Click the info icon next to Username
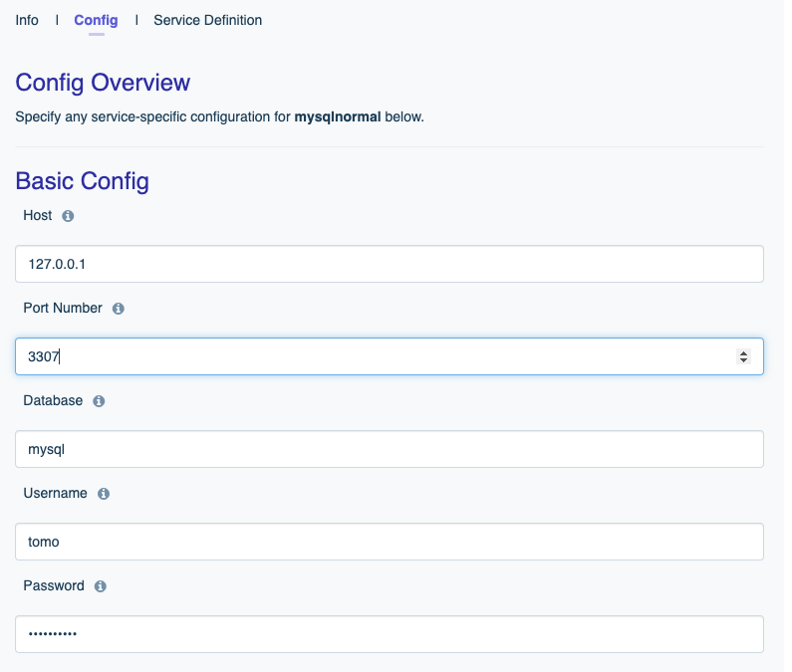The height and width of the screenshot is (672, 792). 104,494
